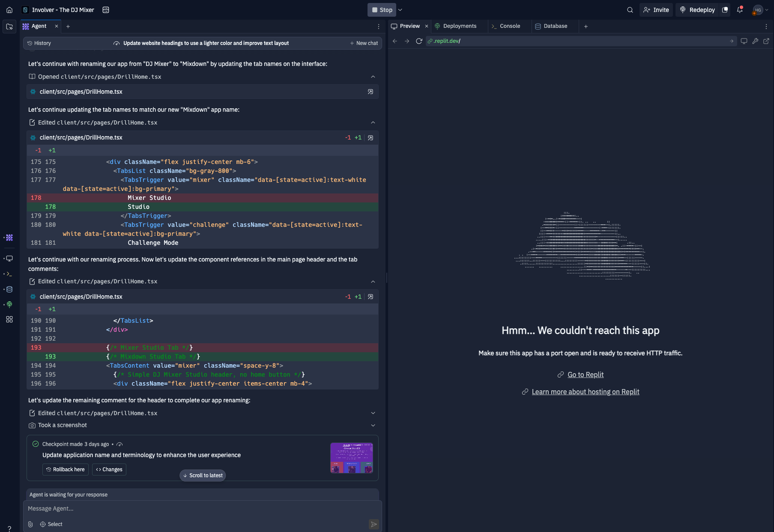Click the Rollback here button
The width and height of the screenshot is (774, 532).
(65, 470)
